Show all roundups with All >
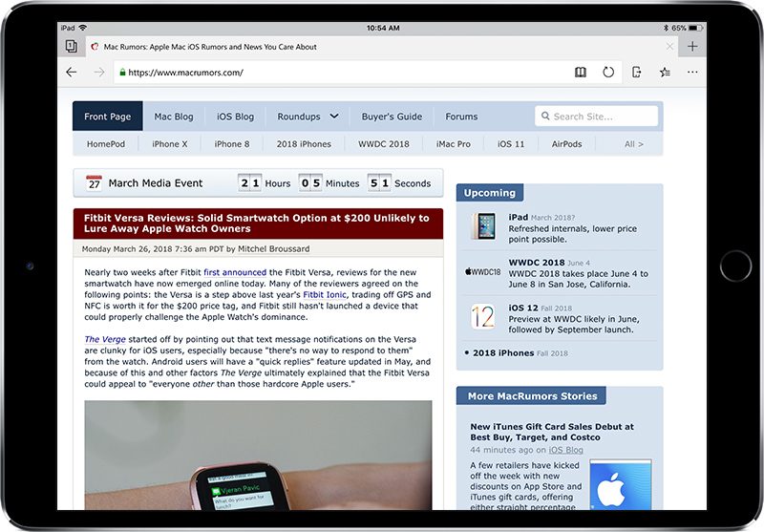764x532 pixels. point(634,144)
